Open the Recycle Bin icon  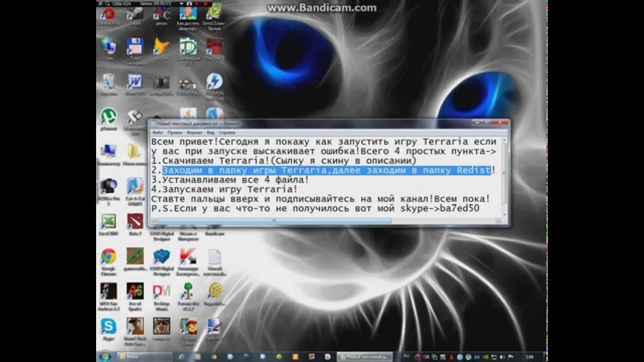[108, 81]
